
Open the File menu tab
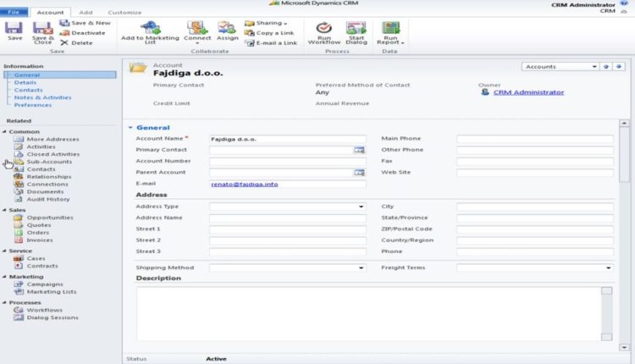[17, 13]
